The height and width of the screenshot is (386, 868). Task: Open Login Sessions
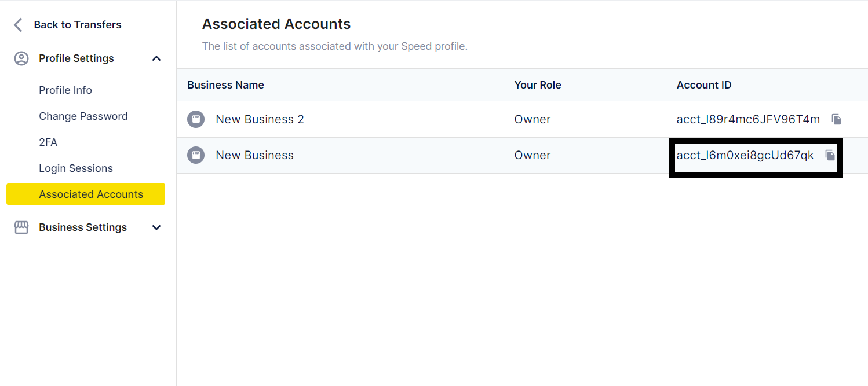76,168
